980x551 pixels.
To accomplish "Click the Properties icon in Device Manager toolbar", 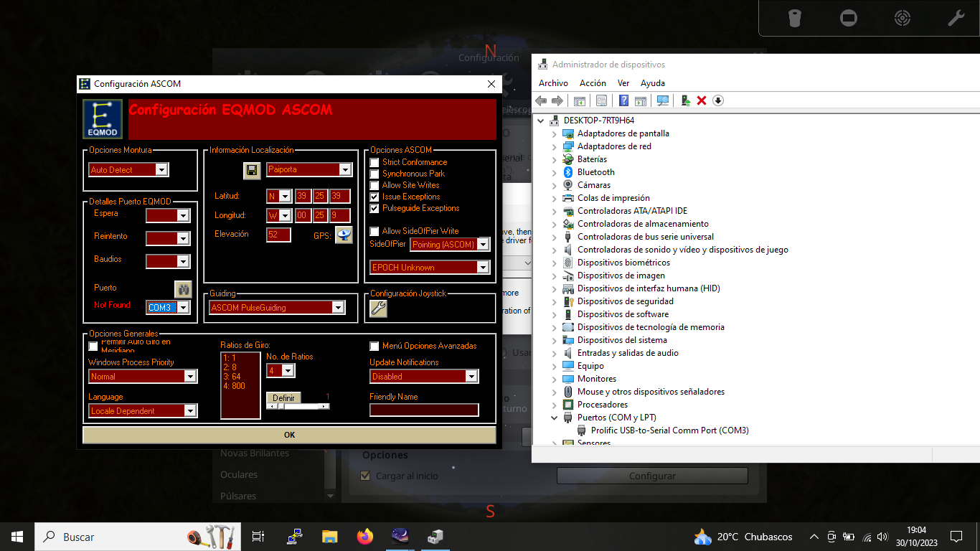I will (x=601, y=100).
